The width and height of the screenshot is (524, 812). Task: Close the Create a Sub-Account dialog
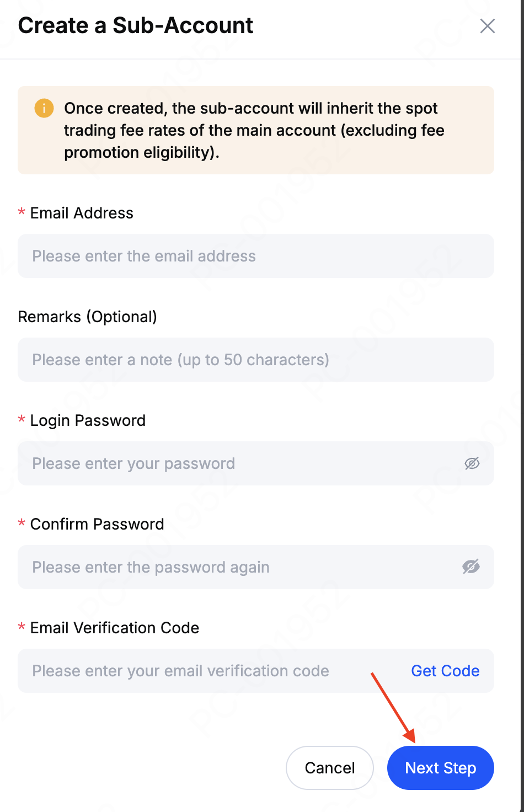(487, 26)
